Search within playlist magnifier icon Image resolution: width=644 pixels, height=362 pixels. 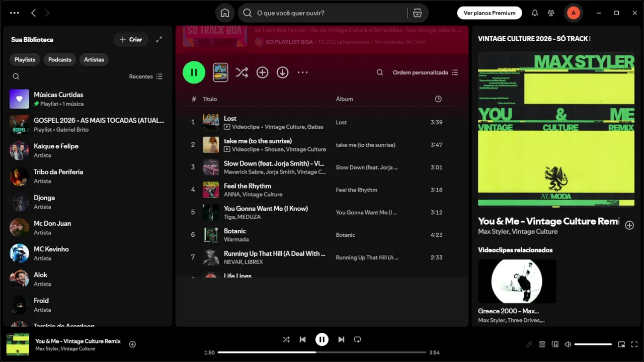coord(380,72)
